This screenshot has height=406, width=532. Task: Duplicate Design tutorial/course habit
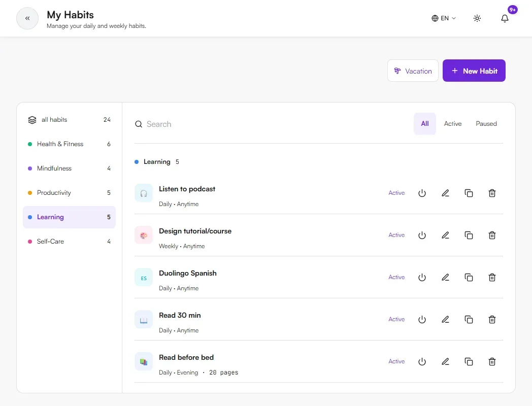point(469,235)
